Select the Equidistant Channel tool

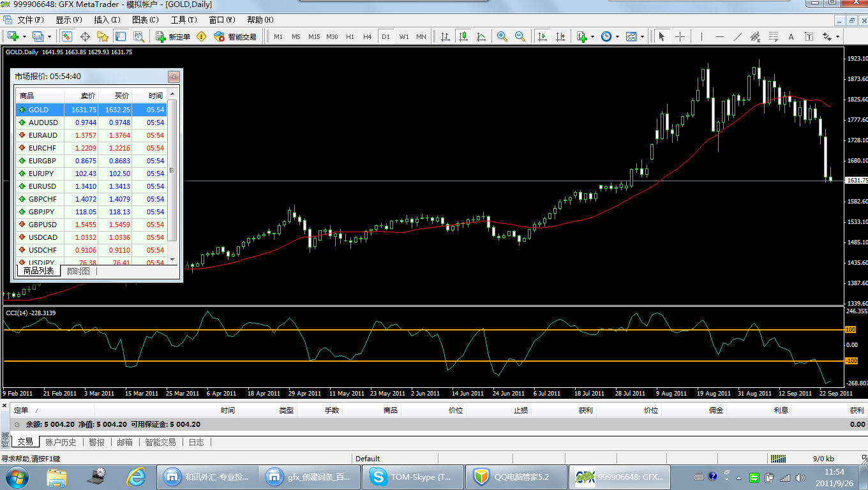[x=756, y=36]
